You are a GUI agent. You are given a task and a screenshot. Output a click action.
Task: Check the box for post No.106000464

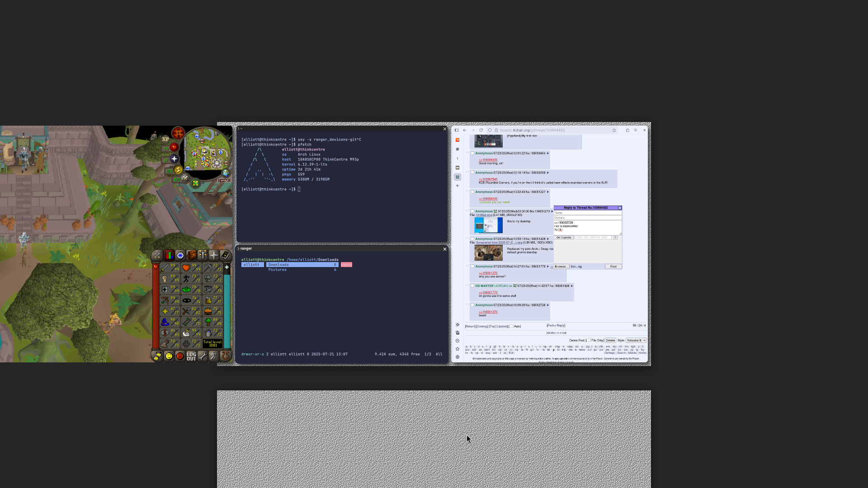pos(472,153)
